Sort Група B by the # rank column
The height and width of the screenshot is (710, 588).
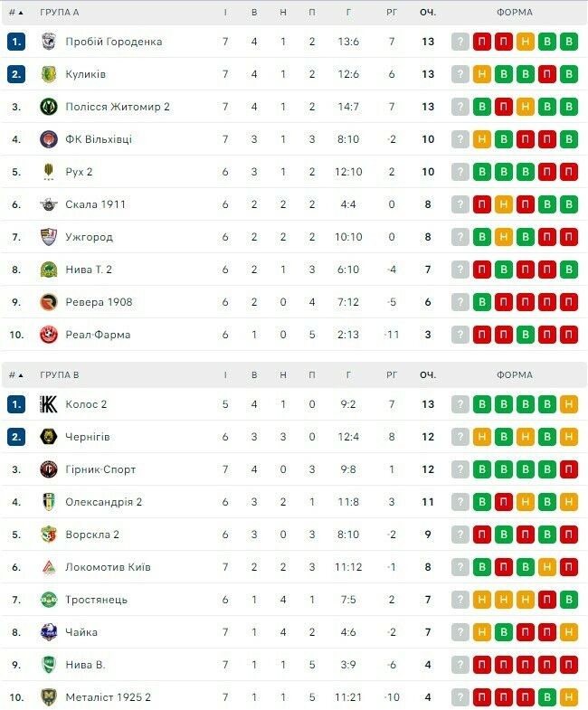pyautogui.click(x=16, y=374)
